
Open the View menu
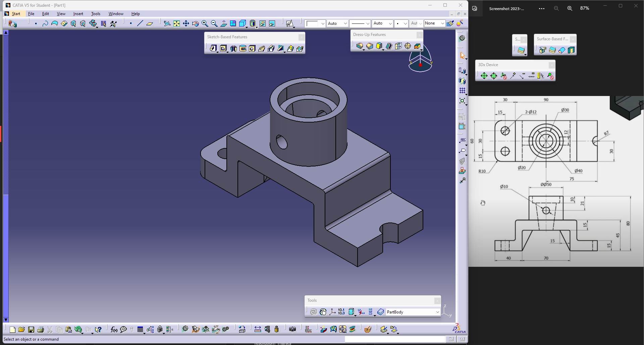(x=61, y=14)
